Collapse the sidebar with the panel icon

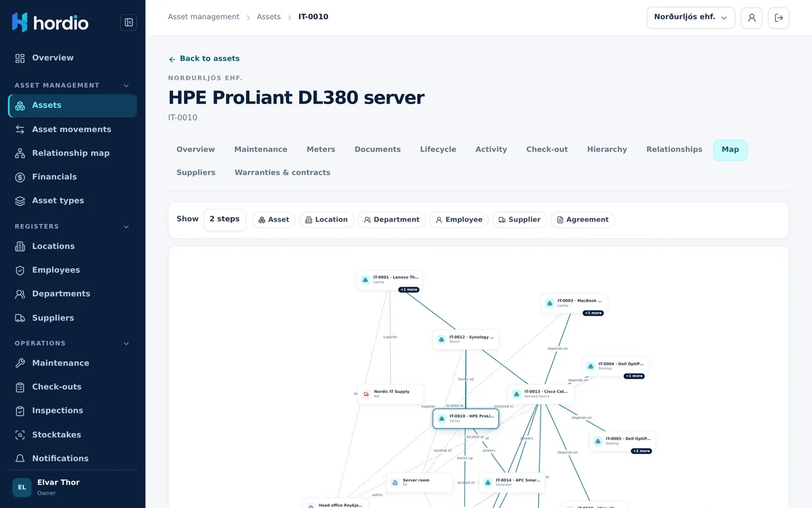pyautogui.click(x=129, y=23)
